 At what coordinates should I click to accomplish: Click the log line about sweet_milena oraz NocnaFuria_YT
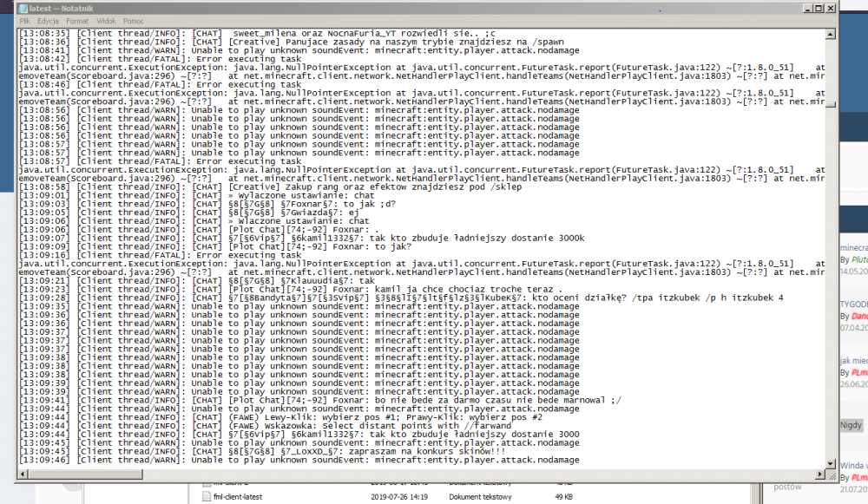click(x=258, y=33)
